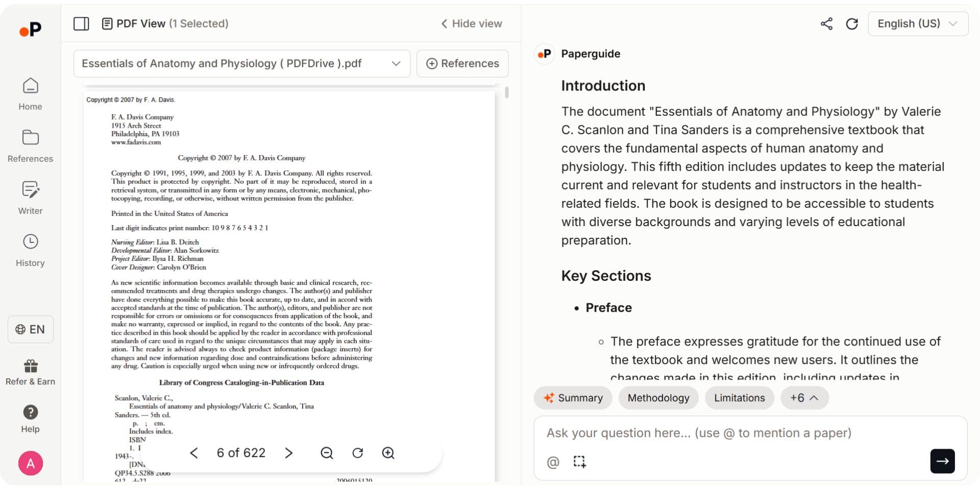Open the References sidebar section
Screen dimensions: 980x490
30,145
